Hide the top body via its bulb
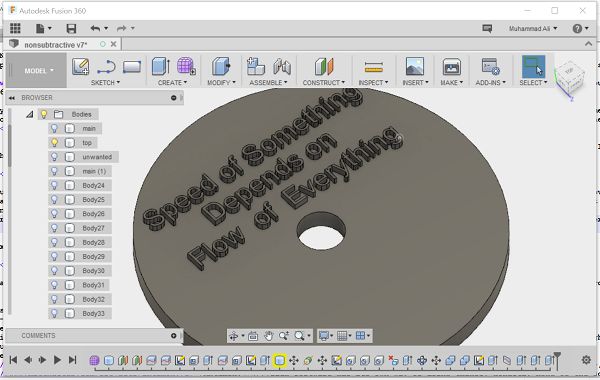Image resolution: width=600 pixels, height=380 pixels. [x=54, y=143]
